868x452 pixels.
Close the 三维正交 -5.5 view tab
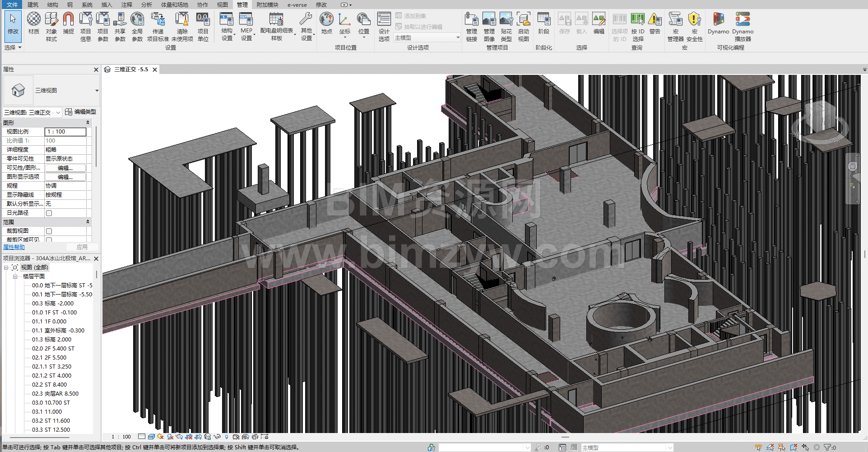(x=155, y=69)
